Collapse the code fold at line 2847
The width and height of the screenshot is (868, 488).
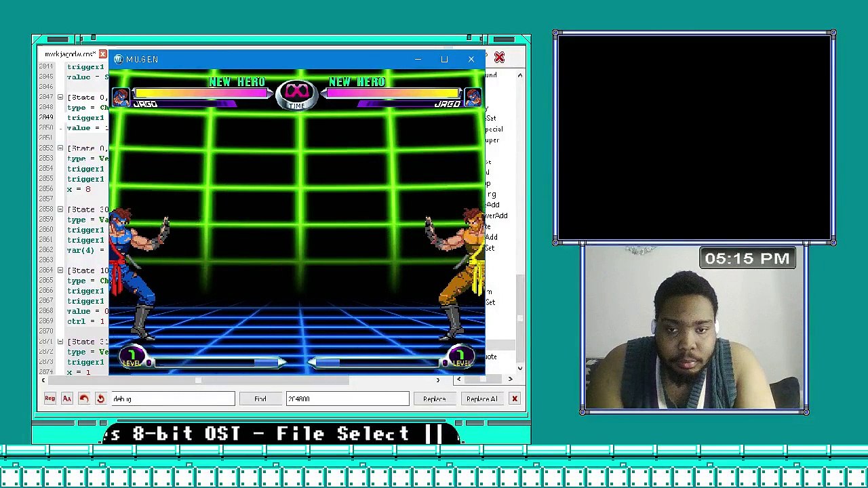pos(60,97)
